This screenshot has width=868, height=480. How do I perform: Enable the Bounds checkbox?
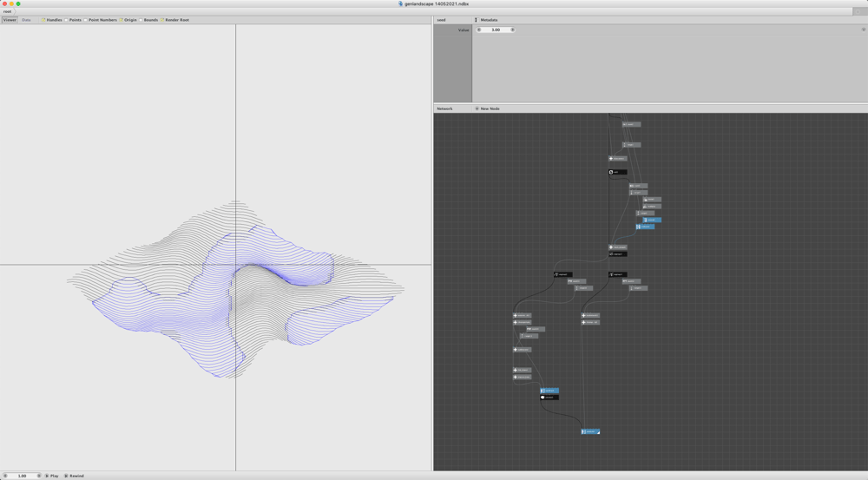[x=141, y=20]
